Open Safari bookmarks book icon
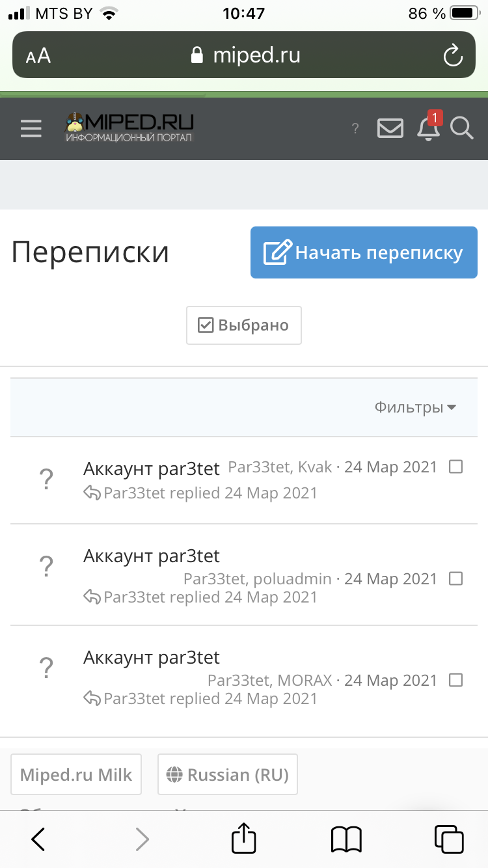488x868 pixels. pos(346,839)
